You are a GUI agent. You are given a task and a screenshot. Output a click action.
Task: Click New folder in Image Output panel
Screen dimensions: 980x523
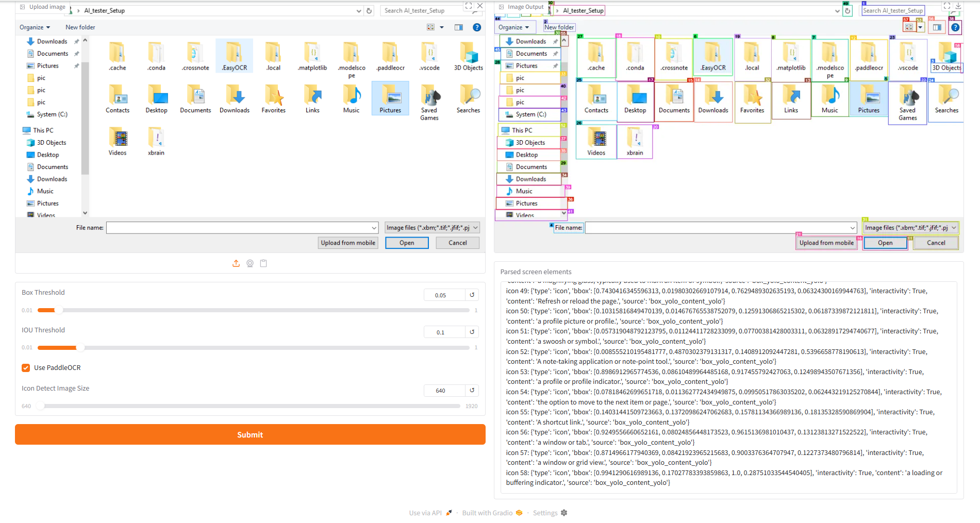[x=559, y=27]
